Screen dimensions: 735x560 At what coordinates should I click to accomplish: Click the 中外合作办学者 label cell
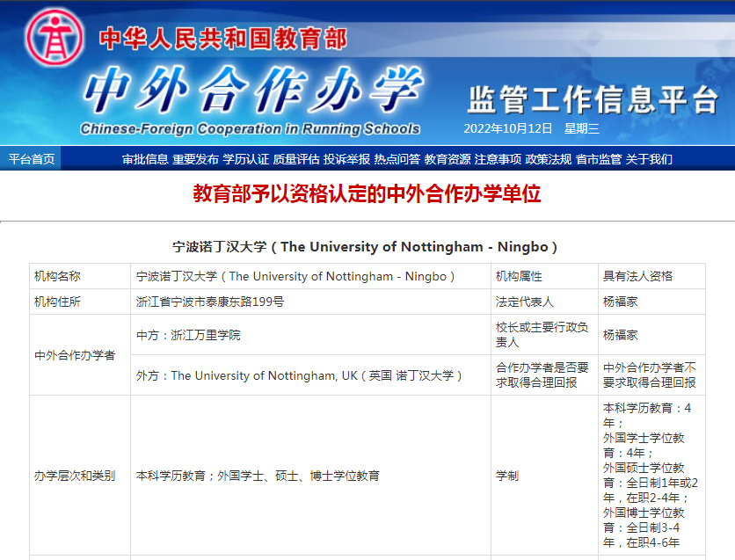point(80,355)
